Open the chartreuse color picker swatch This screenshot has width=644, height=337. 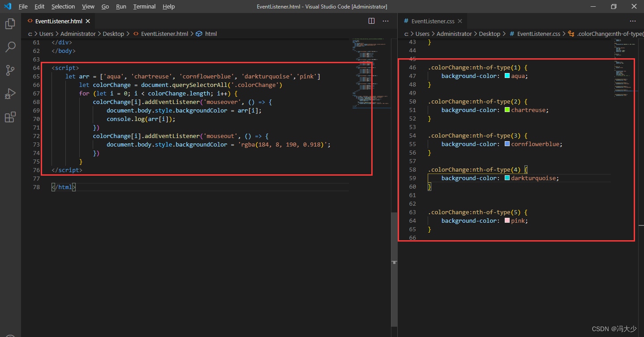tap(507, 110)
